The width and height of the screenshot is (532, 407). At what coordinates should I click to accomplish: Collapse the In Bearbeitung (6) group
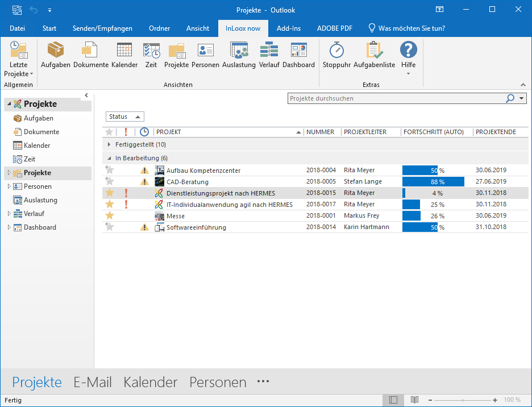pos(109,158)
